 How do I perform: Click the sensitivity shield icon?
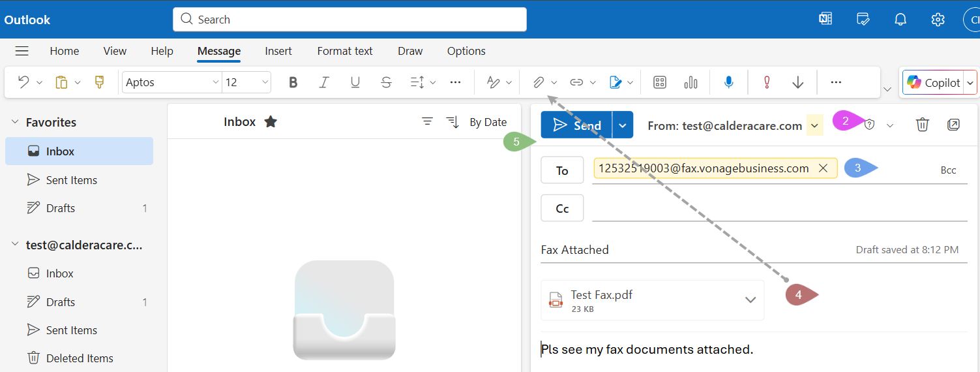click(x=869, y=125)
